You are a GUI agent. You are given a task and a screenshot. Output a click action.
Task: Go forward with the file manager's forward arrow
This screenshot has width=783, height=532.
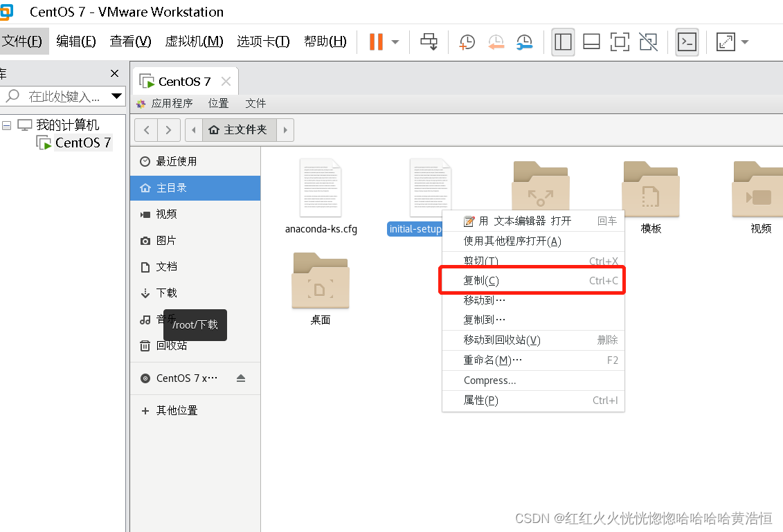(169, 130)
